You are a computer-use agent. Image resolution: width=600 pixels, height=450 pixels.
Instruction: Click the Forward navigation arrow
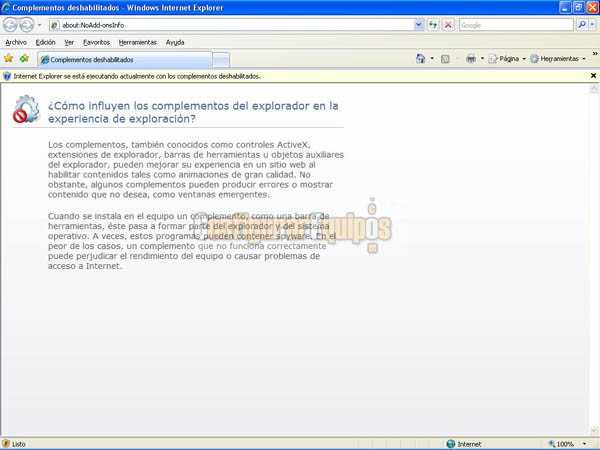point(26,25)
